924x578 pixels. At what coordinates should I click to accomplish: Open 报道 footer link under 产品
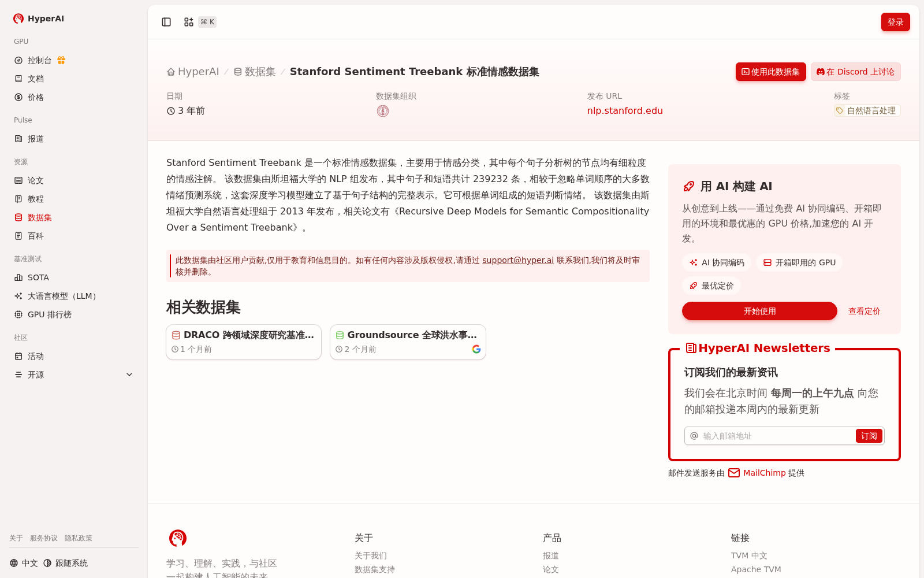551,555
